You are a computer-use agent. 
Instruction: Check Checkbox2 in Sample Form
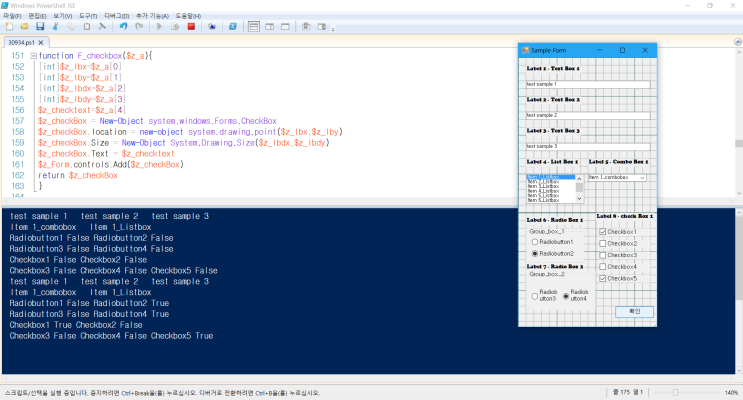click(x=603, y=244)
